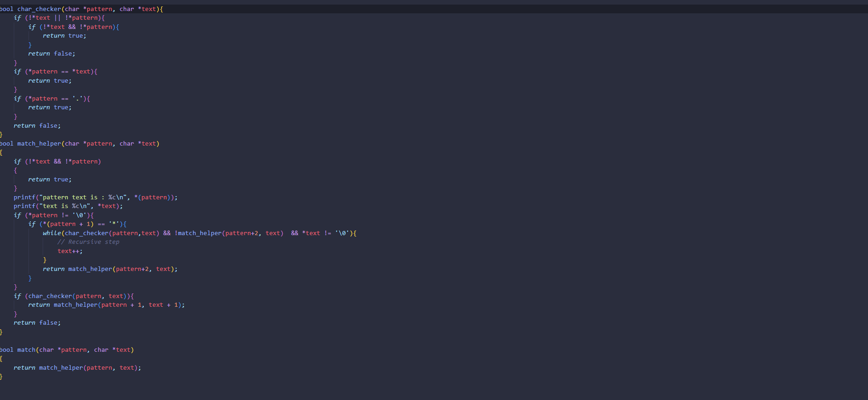Click "!match_helper" call inside while condition
This screenshot has width=868, height=400.
point(198,233)
